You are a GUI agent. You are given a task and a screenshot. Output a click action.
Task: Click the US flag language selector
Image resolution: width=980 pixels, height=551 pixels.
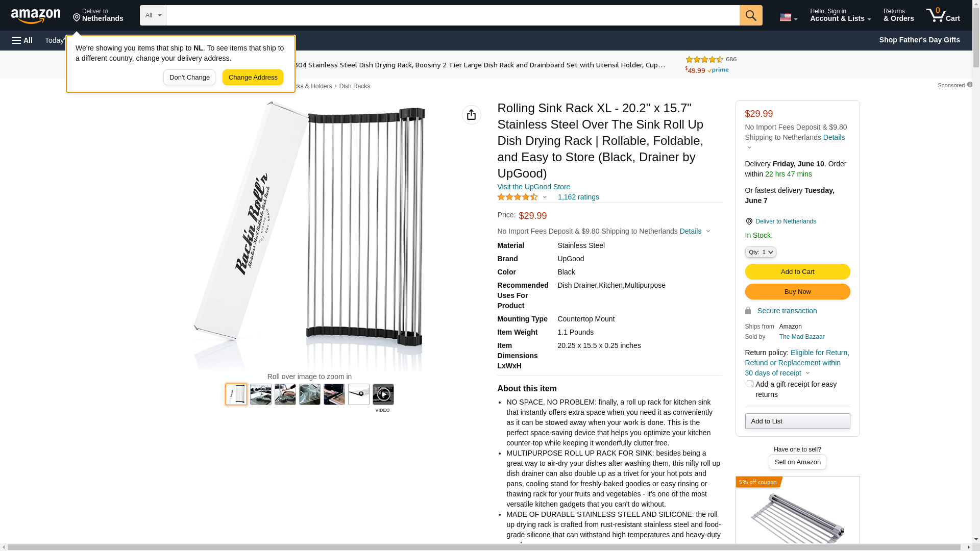[x=789, y=17]
